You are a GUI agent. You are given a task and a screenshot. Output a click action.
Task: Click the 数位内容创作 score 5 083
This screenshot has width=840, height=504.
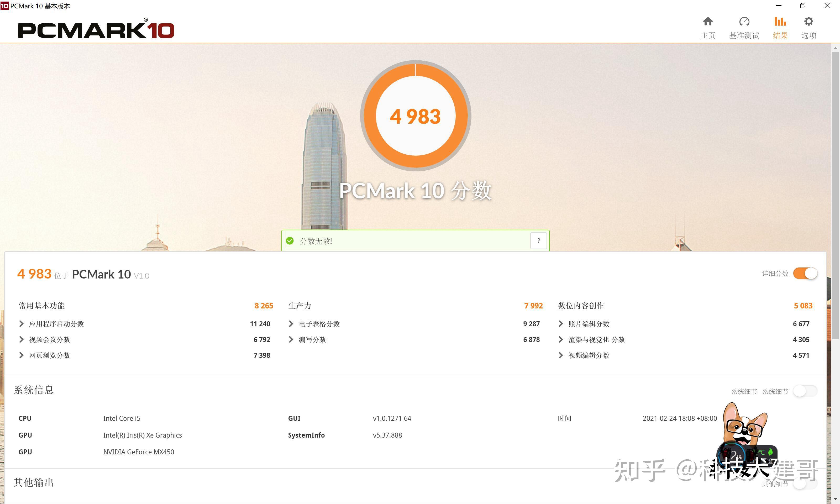[803, 306]
